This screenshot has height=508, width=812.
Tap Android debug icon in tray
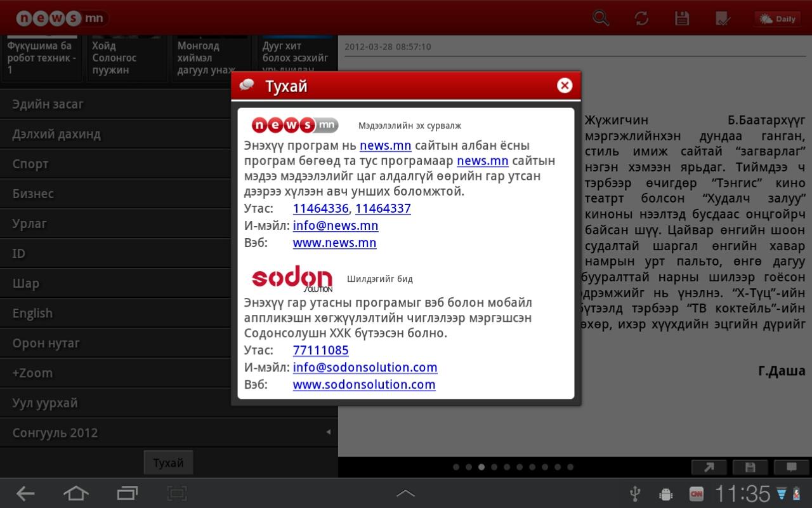(x=666, y=493)
